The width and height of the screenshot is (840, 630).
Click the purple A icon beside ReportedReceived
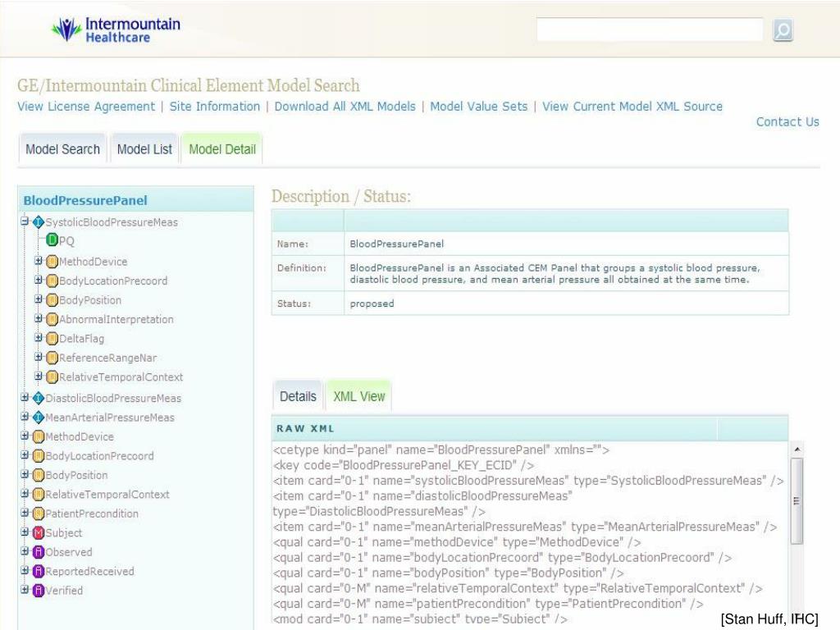coord(38,572)
